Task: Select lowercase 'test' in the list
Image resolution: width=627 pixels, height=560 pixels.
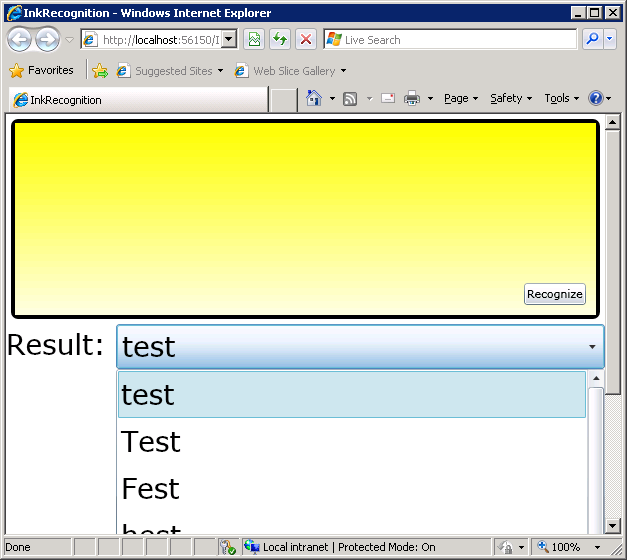Action: (x=352, y=395)
